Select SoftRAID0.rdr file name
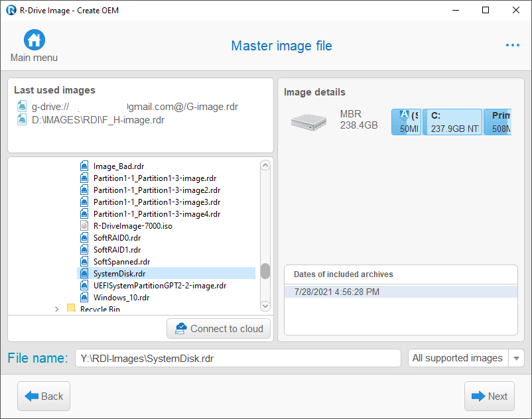Screen dimensions: 532x419 (117, 238)
